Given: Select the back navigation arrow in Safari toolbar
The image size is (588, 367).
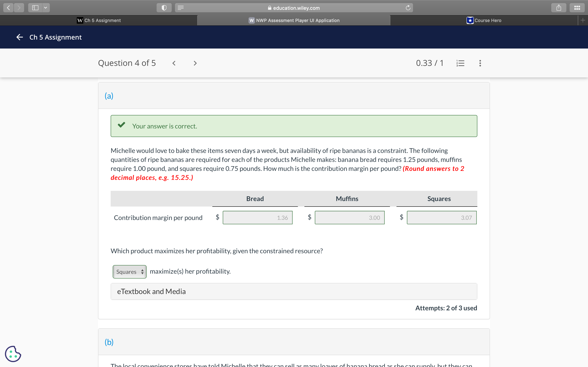Looking at the screenshot, I should tap(8, 8).
